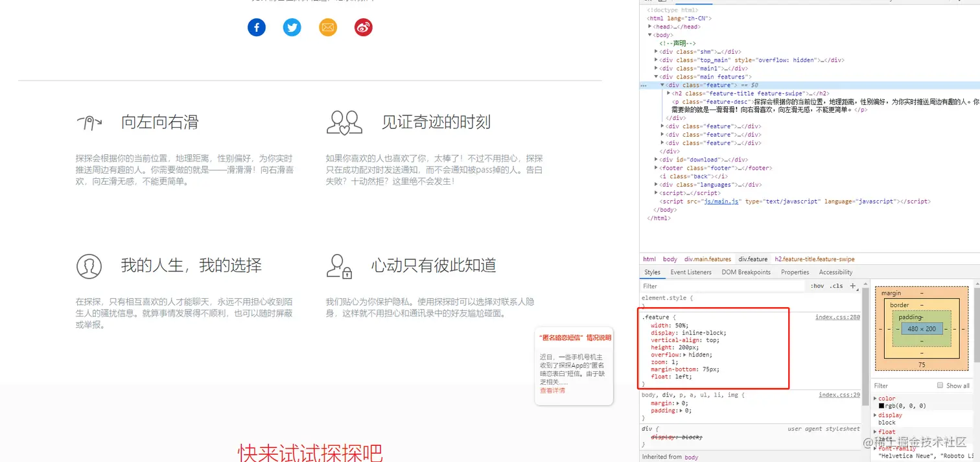The height and width of the screenshot is (462, 980).
Task: Select html in the breadcrumb bar
Action: 649,259
